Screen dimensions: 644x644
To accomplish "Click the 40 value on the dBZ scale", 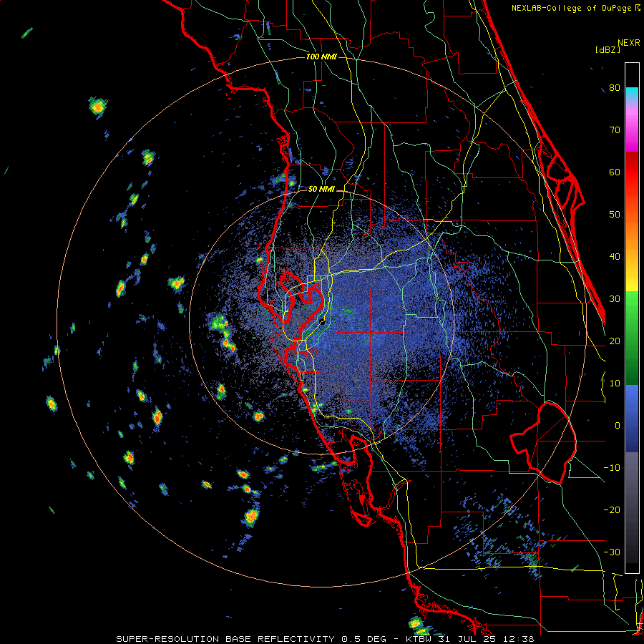I will (615, 257).
